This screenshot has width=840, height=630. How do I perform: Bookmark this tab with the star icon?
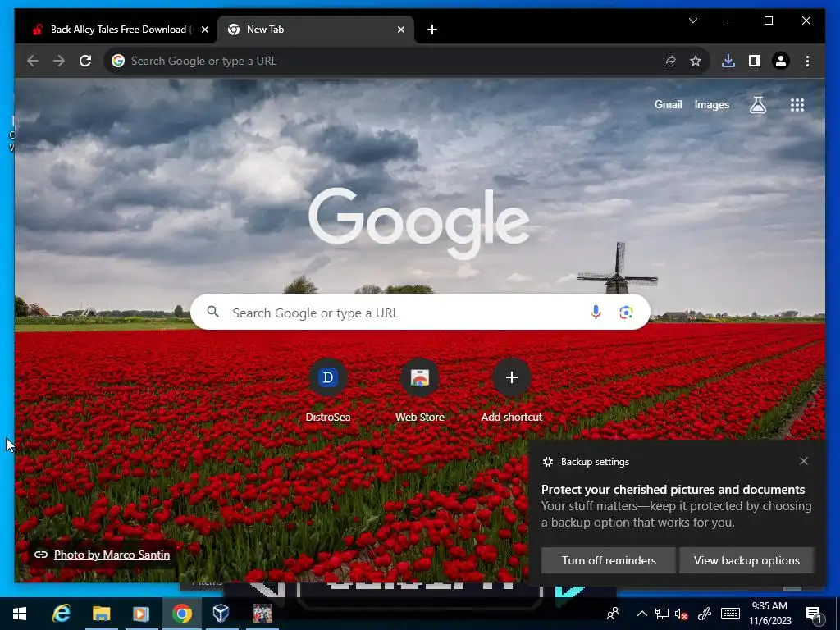click(696, 61)
